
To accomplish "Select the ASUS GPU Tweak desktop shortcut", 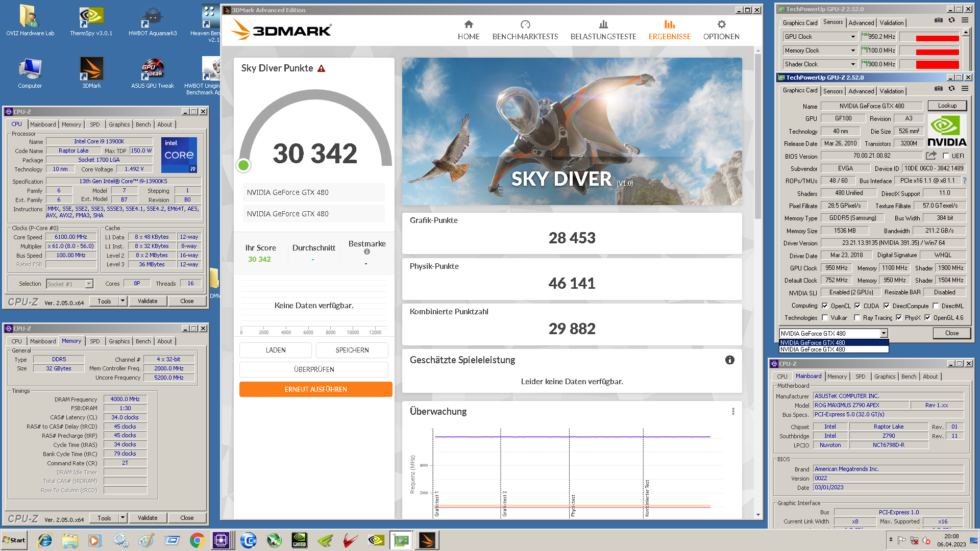I will (x=153, y=73).
